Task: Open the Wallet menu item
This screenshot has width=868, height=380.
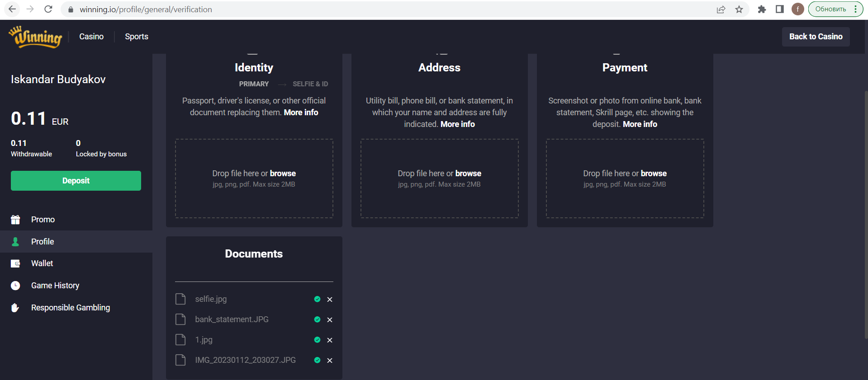Action: 42,263
